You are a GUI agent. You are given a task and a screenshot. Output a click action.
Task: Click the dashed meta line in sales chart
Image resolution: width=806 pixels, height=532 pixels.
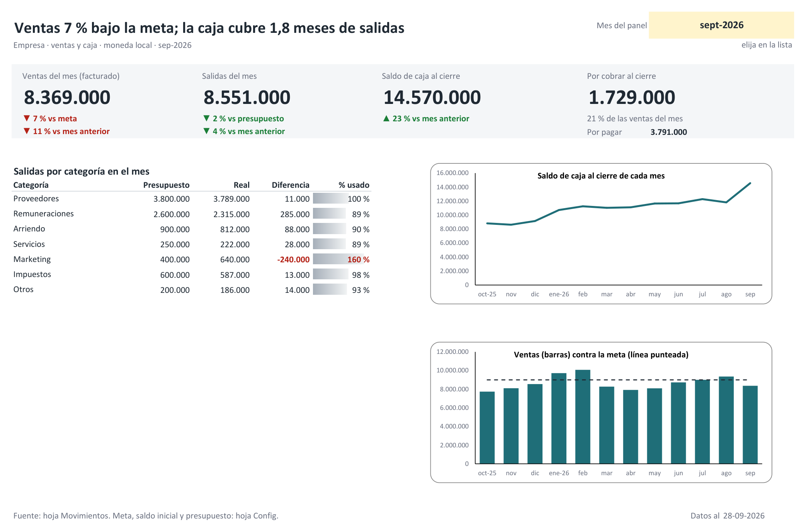[x=618, y=380]
